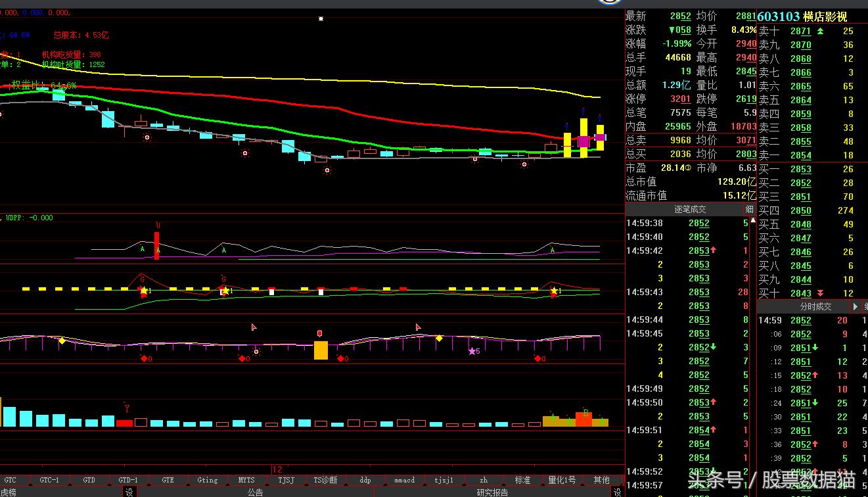Select the 标准 indicator tab
This screenshot has width=868, height=497.
(x=522, y=480)
